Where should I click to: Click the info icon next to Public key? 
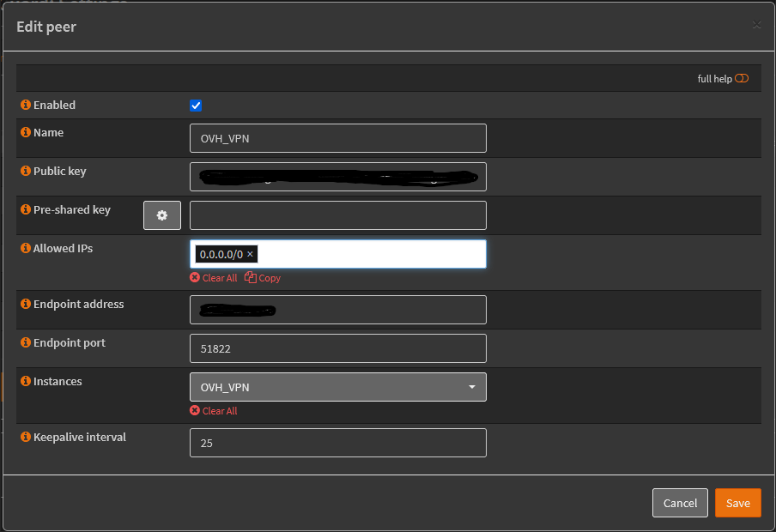click(26, 172)
